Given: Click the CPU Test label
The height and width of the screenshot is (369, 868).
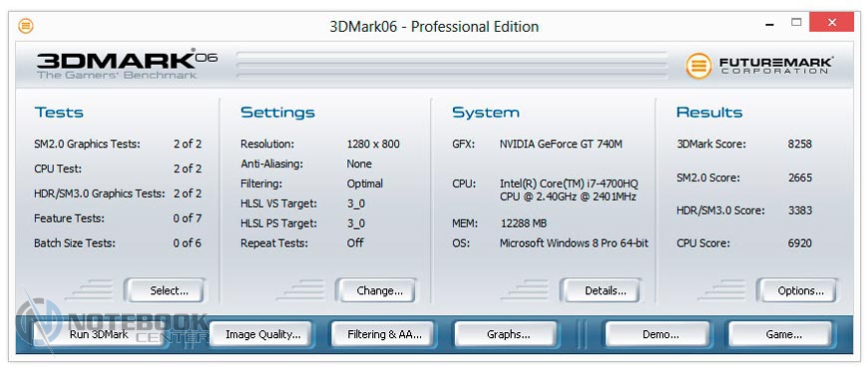Looking at the screenshot, I should coord(58,169).
